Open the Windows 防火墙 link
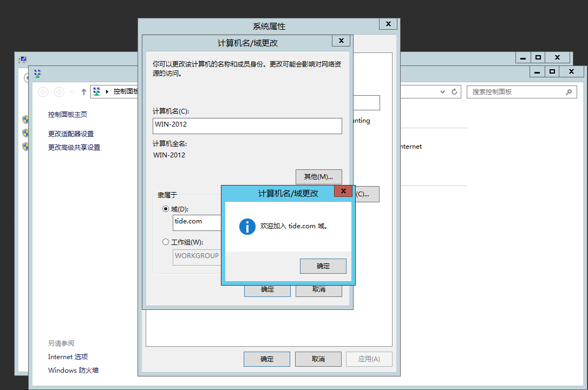Screen dimensions: 588x390 pyautogui.click(x=73, y=370)
